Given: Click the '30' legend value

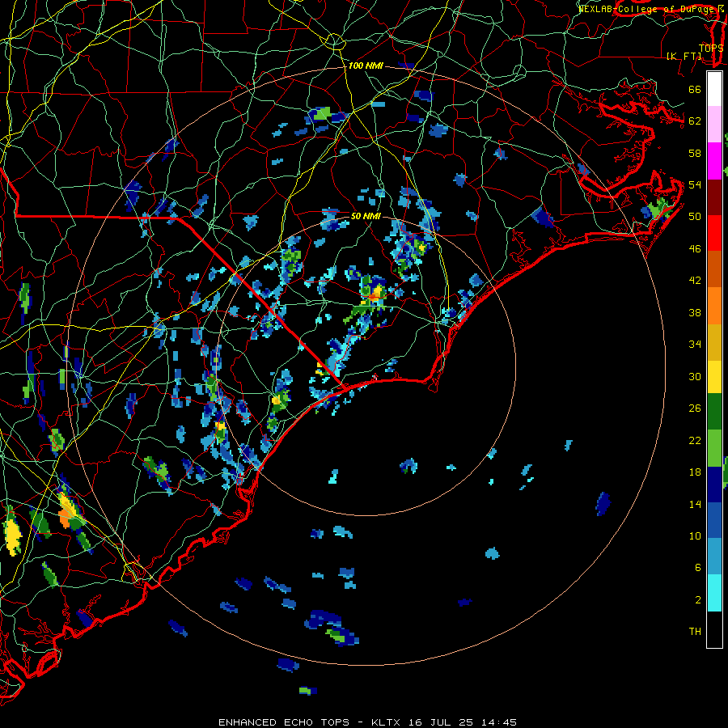Looking at the screenshot, I should pyautogui.click(x=695, y=376).
